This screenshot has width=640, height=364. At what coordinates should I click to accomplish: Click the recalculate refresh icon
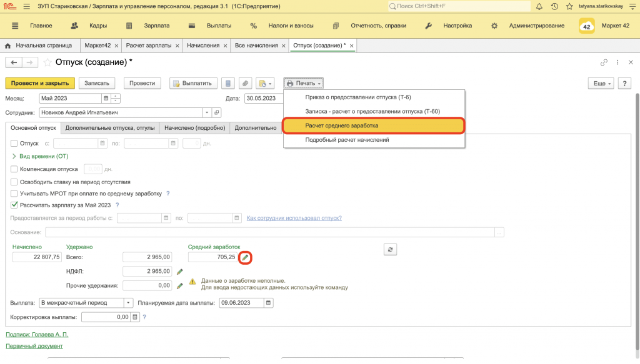(390, 250)
